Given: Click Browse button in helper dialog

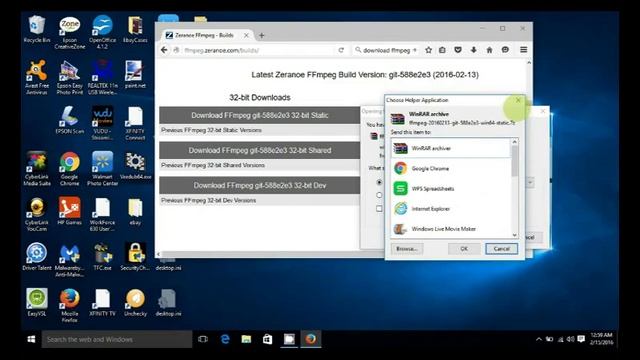Looking at the screenshot, I should point(407,249).
